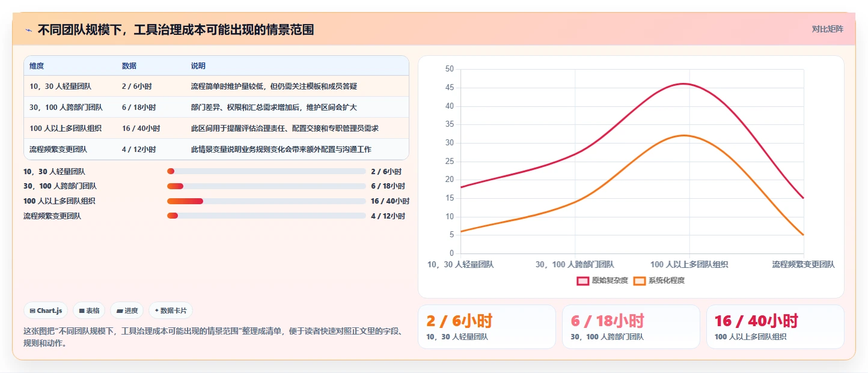The image size is (868, 373).
Task: Click the 说明 column header
Action: [198, 65]
